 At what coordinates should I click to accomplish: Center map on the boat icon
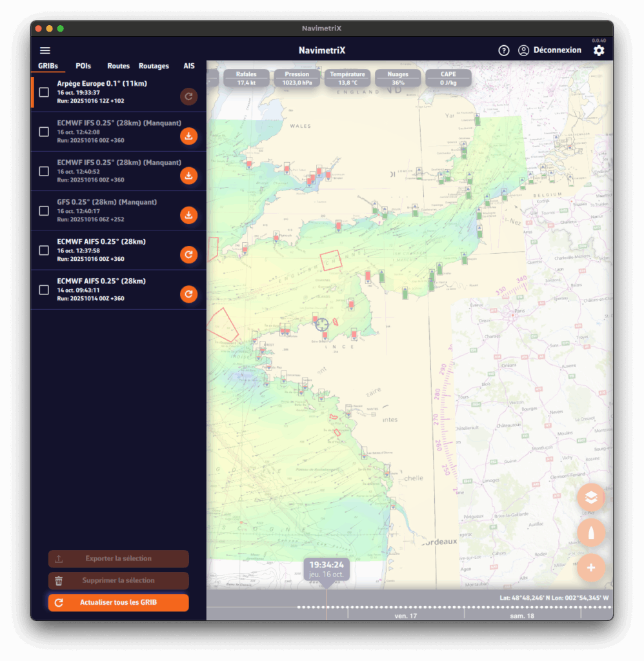[590, 533]
